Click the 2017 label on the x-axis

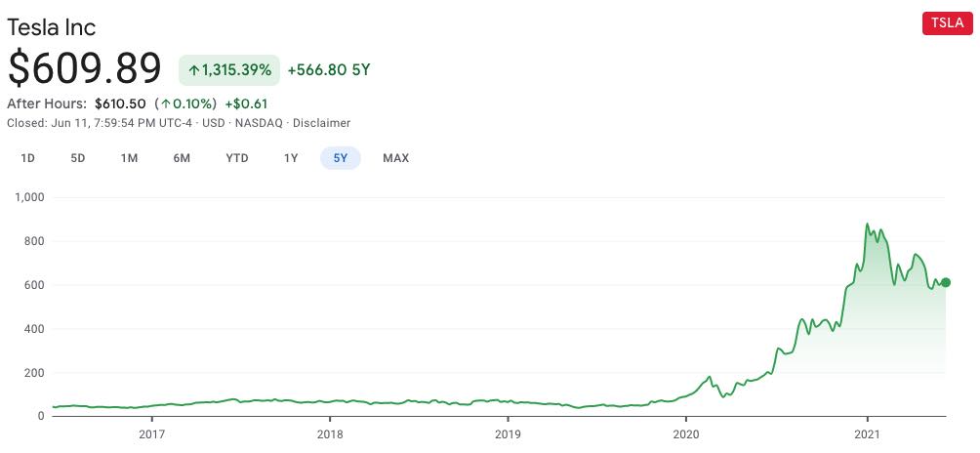151,433
